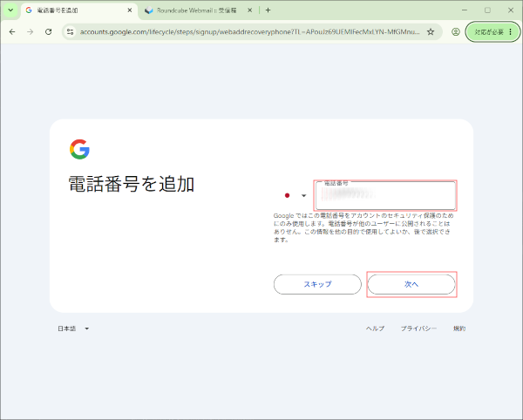Open the ヘルプ link

(x=375, y=329)
